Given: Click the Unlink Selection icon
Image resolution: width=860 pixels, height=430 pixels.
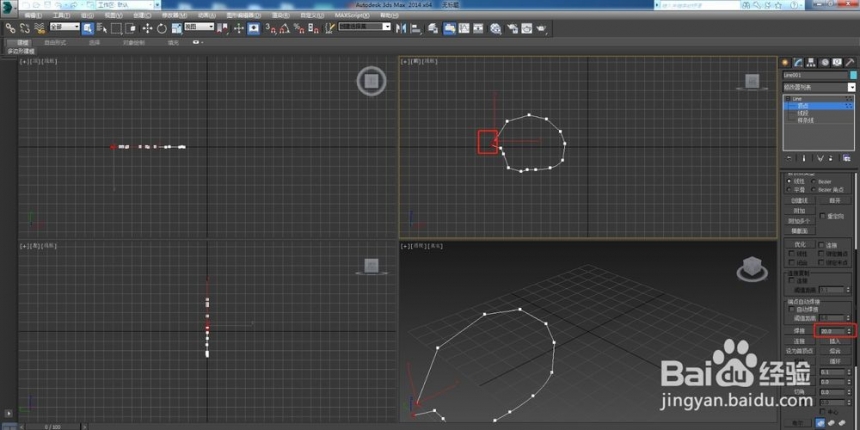Looking at the screenshot, I should pos(25,28).
